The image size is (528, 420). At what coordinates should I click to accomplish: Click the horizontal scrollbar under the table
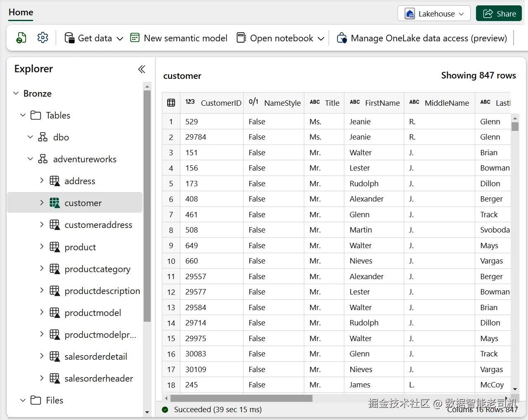(x=242, y=399)
